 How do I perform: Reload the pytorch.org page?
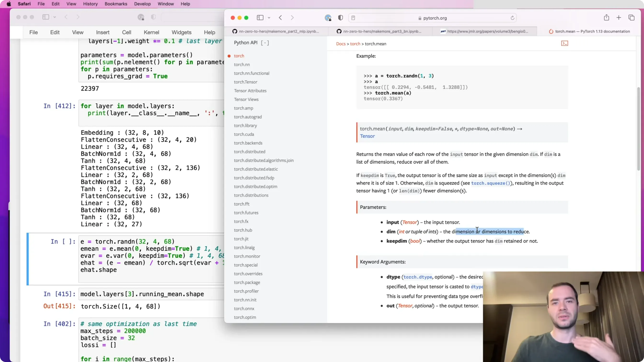pyautogui.click(x=512, y=18)
